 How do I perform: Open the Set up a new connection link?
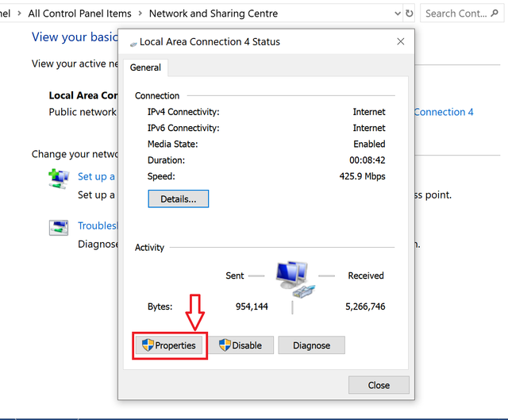pos(96,176)
